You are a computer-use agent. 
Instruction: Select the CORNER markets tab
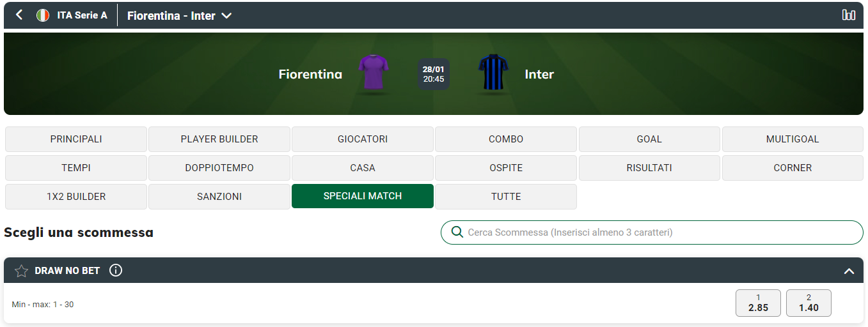pyautogui.click(x=793, y=168)
